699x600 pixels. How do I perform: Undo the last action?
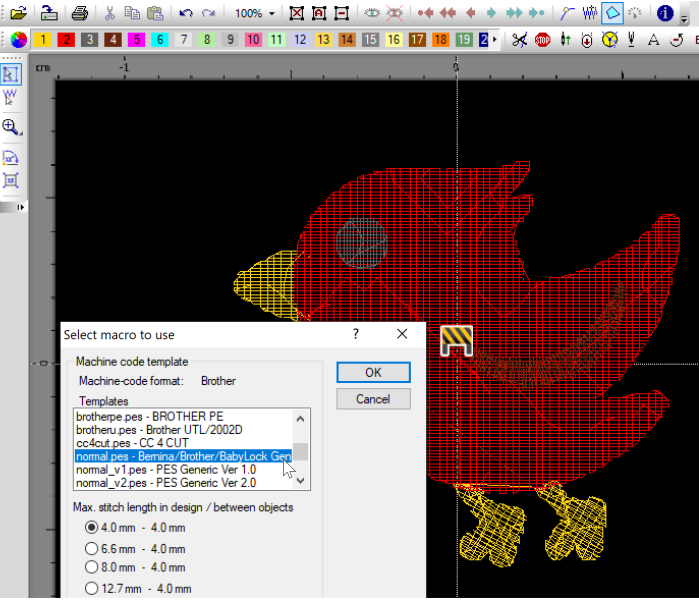pos(186,13)
